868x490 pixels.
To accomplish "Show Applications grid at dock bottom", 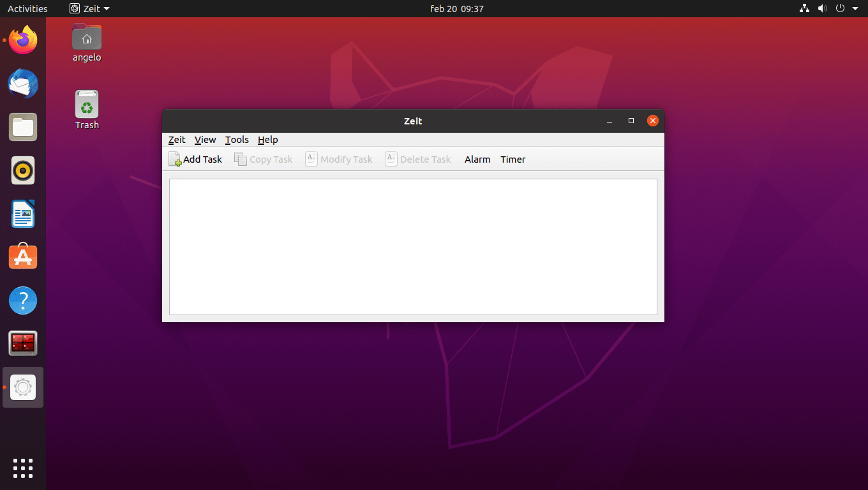I will point(23,468).
